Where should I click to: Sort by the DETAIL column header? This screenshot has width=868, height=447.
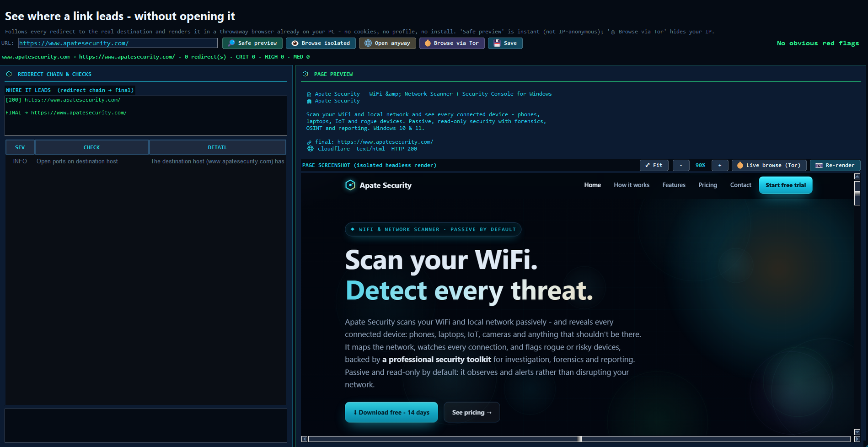(217, 147)
